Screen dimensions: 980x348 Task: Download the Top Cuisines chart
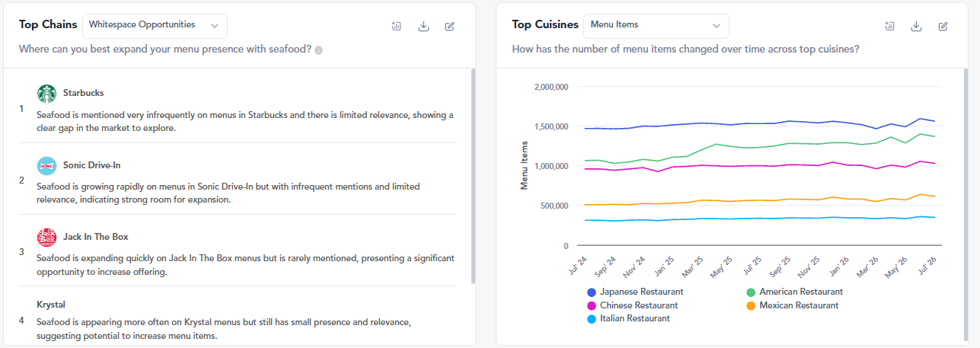pos(917,26)
